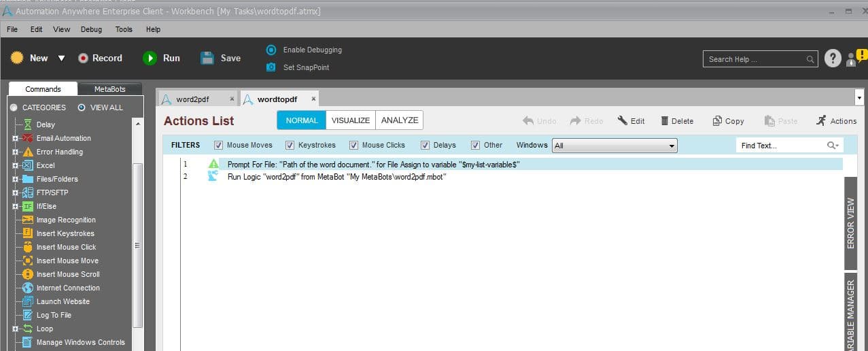This screenshot has height=351, width=868.
Task: Click the Prompt For File action icon
Action: click(213, 164)
